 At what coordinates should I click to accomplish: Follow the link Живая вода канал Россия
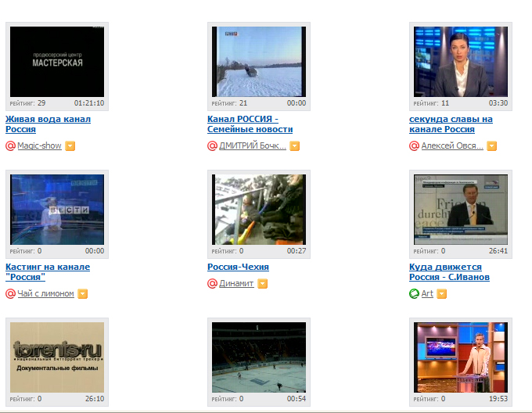tap(48, 124)
